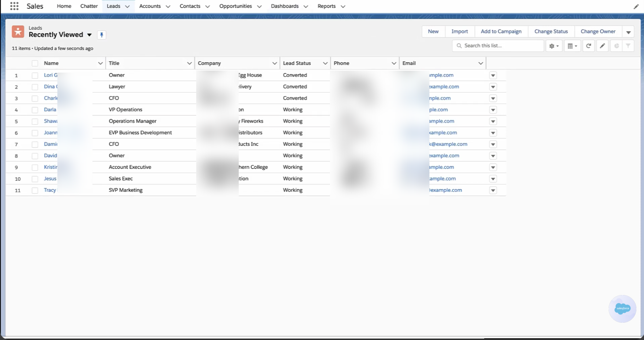Image resolution: width=644 pixels, height=340 pixels.
Task: Open the Darla lead link
Action: tap(50, 109)
